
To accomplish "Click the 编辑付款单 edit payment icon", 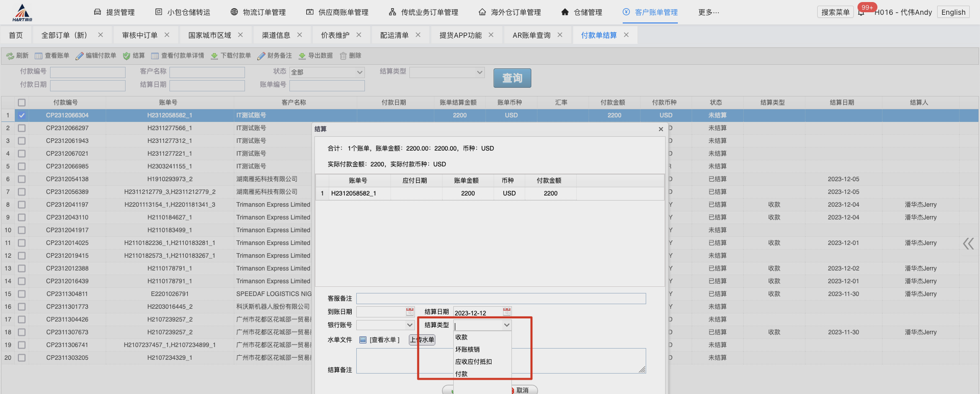I will (x=80, y=56).
